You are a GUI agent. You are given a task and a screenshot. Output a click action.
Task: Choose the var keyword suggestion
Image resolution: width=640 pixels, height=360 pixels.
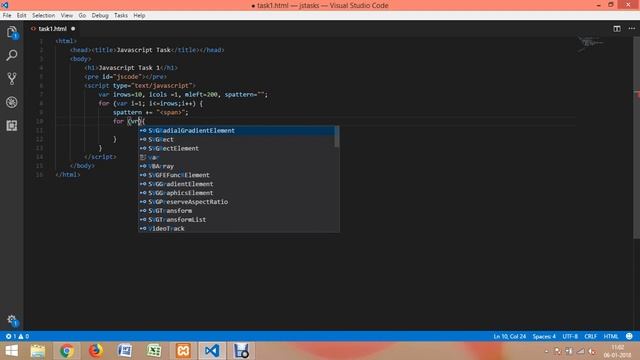click(x=236, y=157)
